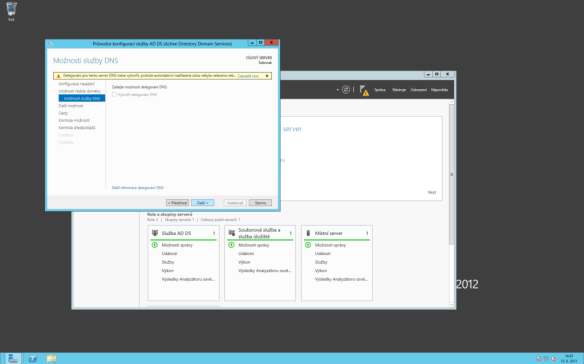
Task: Go to Cesty wizard step
Action: coord(63,113)
